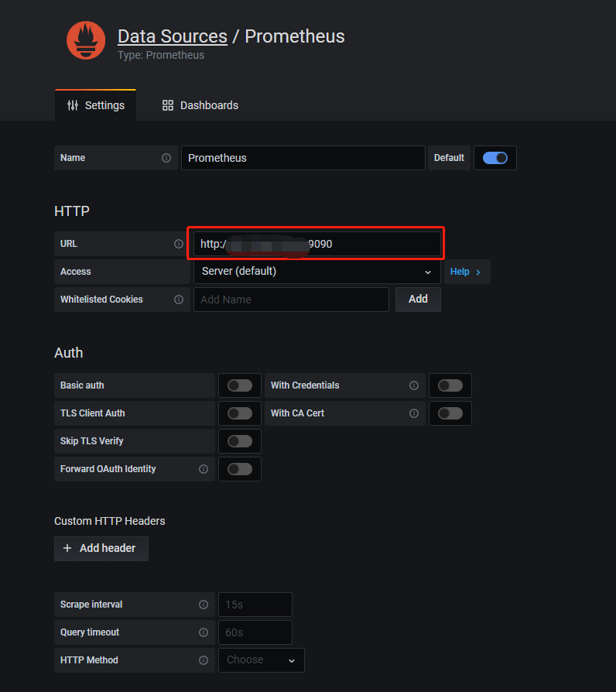Click the 'Scrape interval' label text

[x=91, y=605]
